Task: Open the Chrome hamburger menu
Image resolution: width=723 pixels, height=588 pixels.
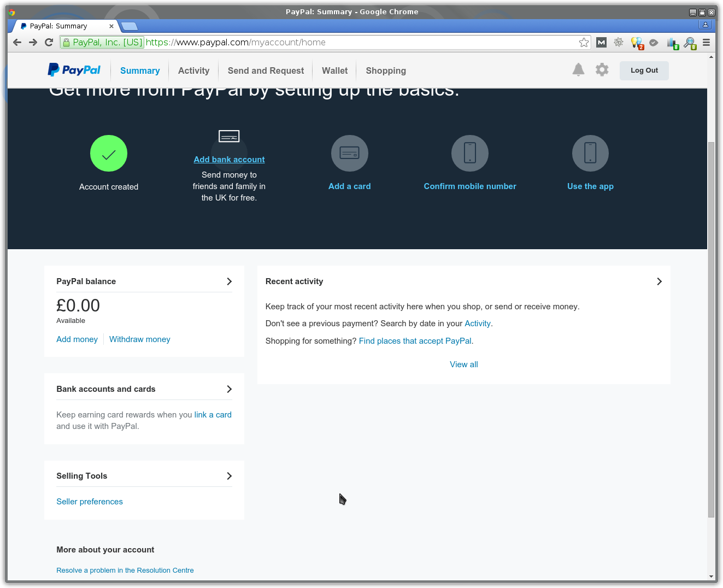Action: click(706, 42)
